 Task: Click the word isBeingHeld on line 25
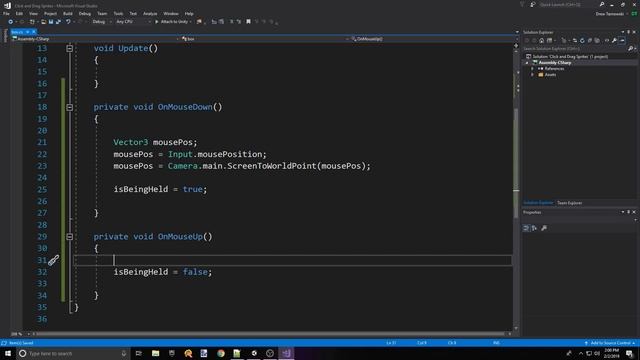141,189
